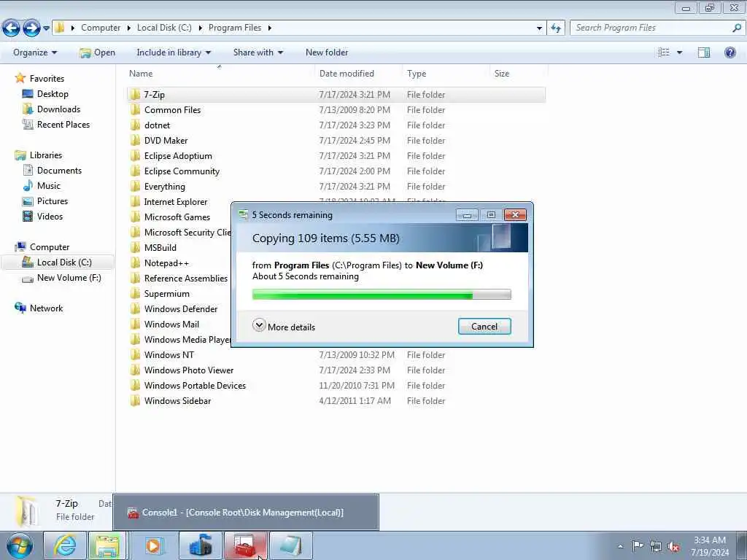
Task: Open Internet Explorer from the taskbar
Action: click(65, 545)
